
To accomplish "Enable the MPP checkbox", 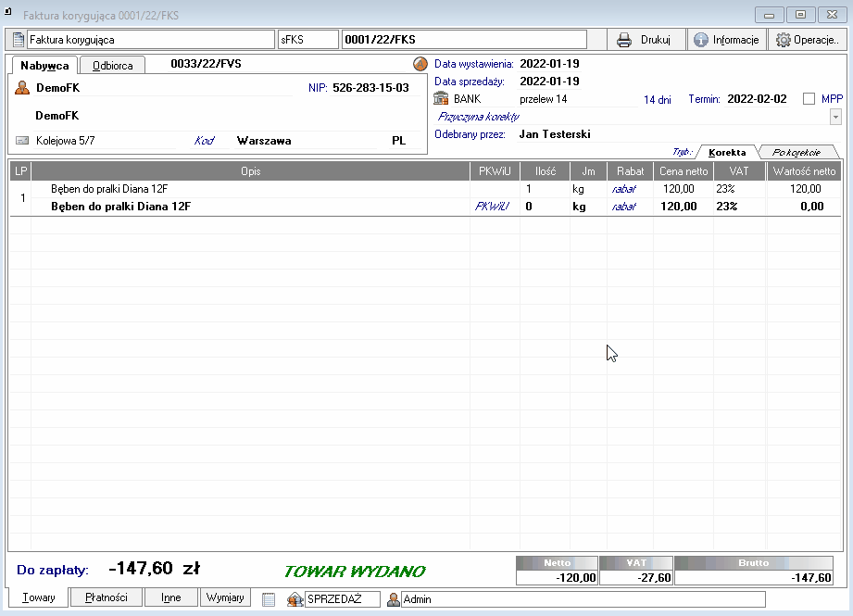I will 809,99.
